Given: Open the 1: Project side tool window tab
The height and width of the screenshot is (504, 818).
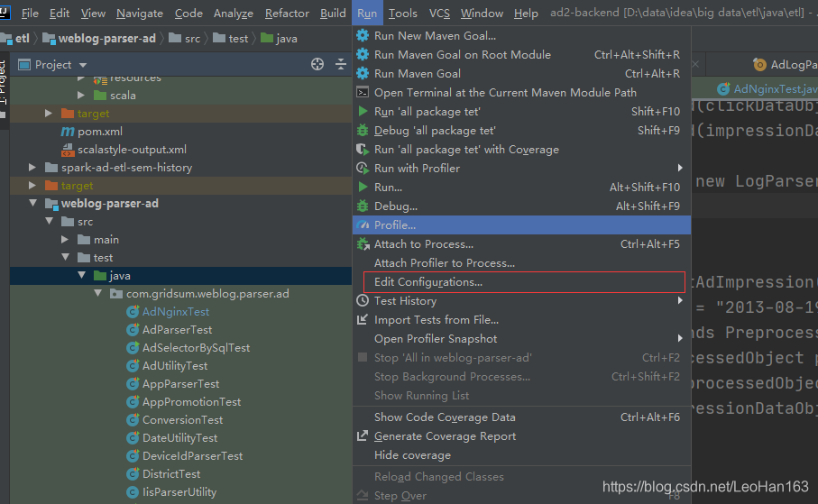Looking at the screenshot, I should pyautogui.click(x=3, y=84).
